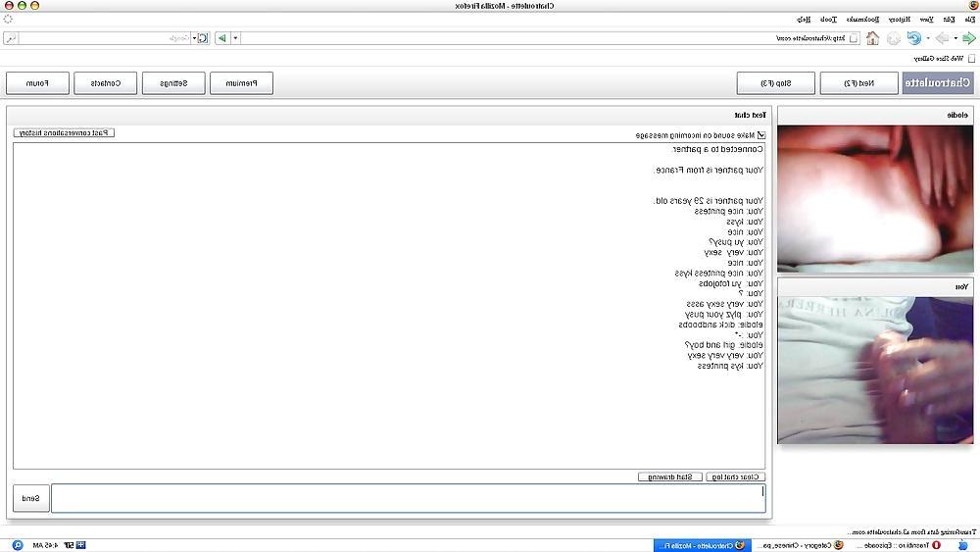Click the Next (F2) button
The width and height of the screenshot is (980, 552).
tap(858, 82)
